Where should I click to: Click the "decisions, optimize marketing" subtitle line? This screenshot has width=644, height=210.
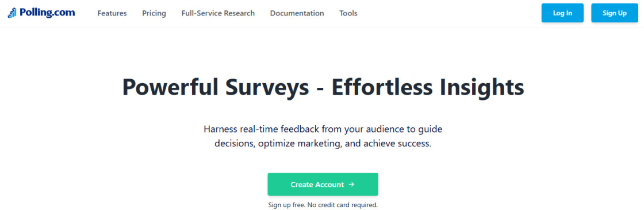point(323,145)
